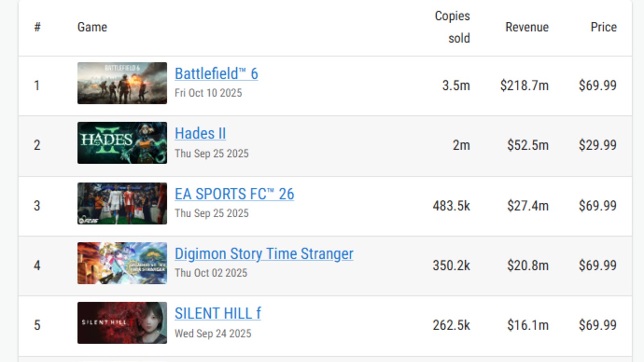This screenshot has width=644, height=362.
Task: Select the 3.5m copies sold cell
Action: [x=456, y=85]
